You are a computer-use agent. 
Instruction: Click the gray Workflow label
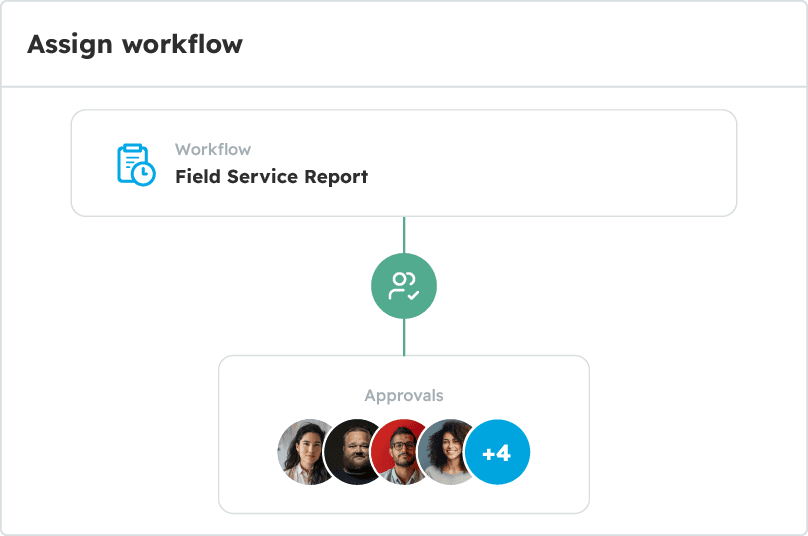click(x=213, y=149)
